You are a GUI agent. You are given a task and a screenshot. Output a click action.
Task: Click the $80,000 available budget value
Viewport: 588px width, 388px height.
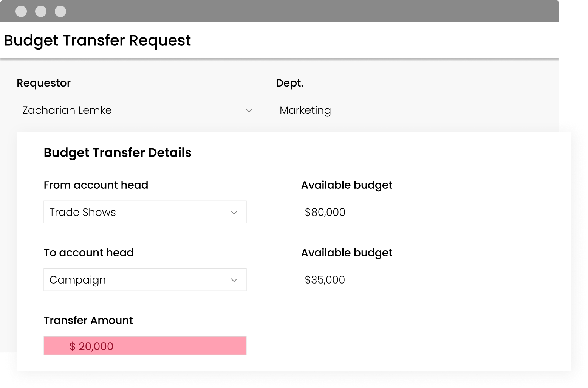325,212
